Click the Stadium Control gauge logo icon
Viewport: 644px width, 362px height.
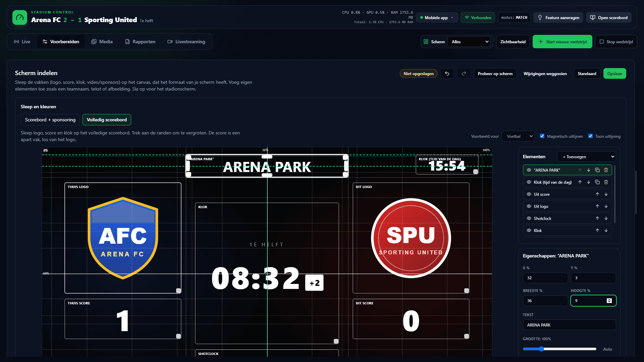tap(20, 17)
